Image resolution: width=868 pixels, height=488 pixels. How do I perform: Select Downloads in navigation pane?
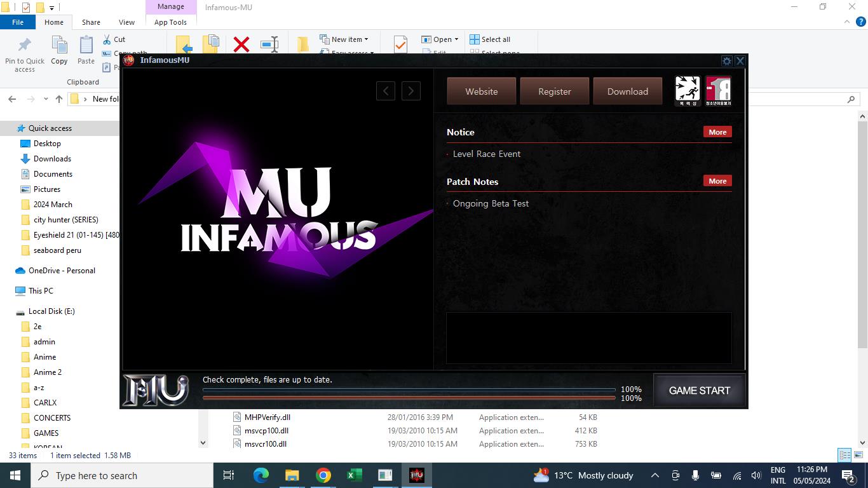[x=52, y=159]
